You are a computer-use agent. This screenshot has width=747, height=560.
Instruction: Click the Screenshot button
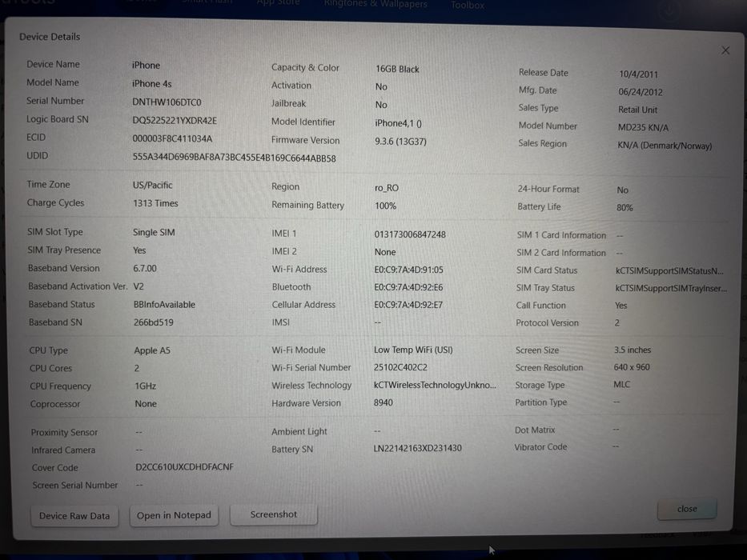tap(274, 514)
